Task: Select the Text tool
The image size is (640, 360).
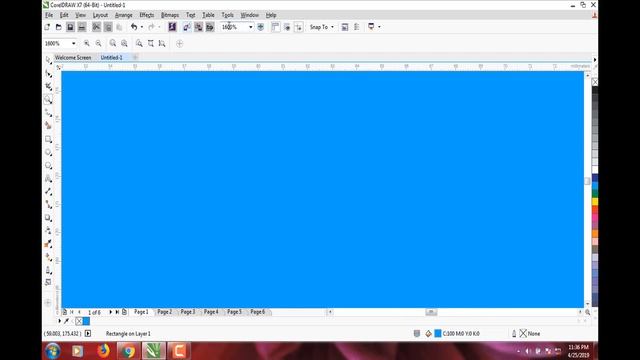Action: [x=48, y=178]
